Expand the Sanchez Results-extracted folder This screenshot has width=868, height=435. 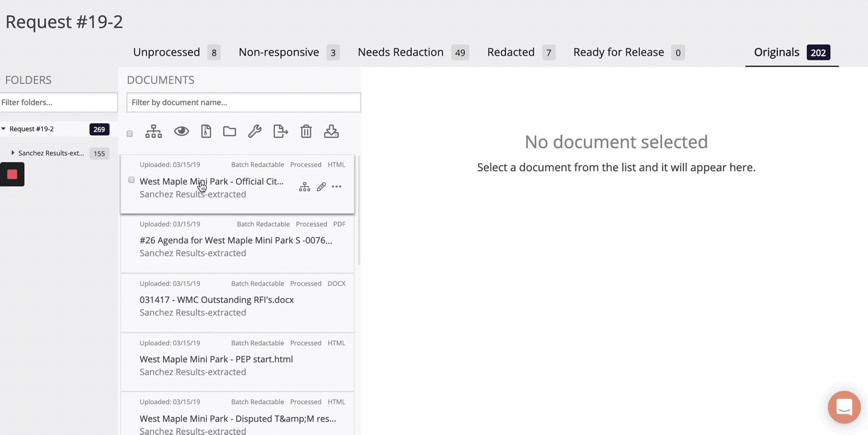tap(13, 153)
